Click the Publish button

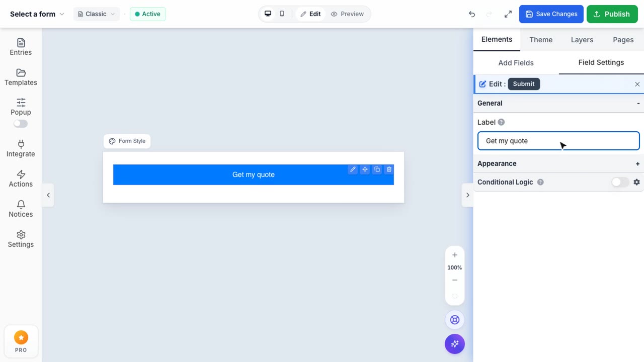click(x=612, y=14)
